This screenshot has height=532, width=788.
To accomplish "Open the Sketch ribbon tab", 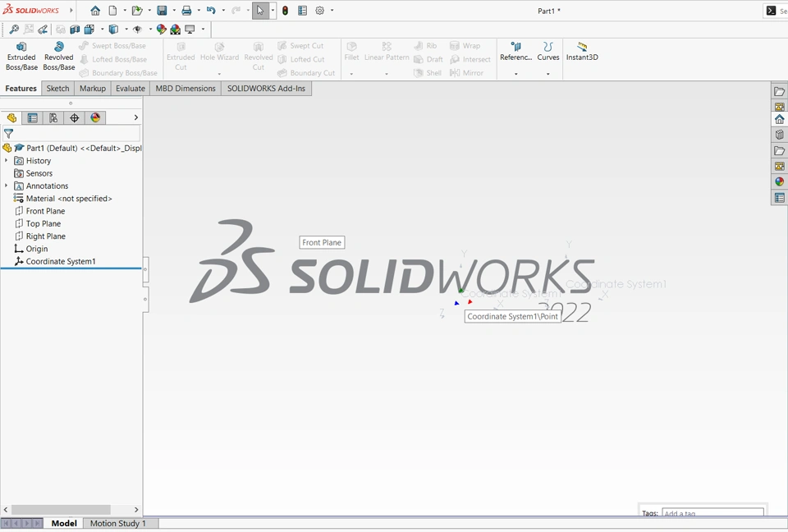I will (x=57, y=89).
